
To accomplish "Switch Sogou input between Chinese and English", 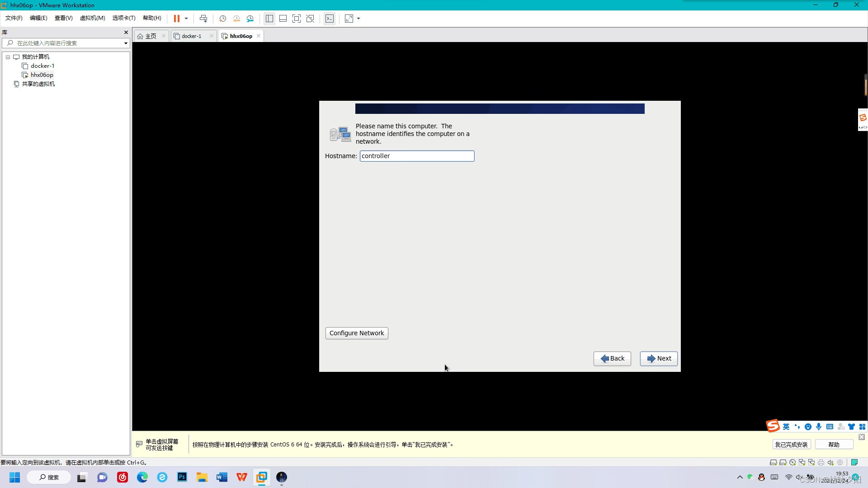I will [x=786, y=427].
